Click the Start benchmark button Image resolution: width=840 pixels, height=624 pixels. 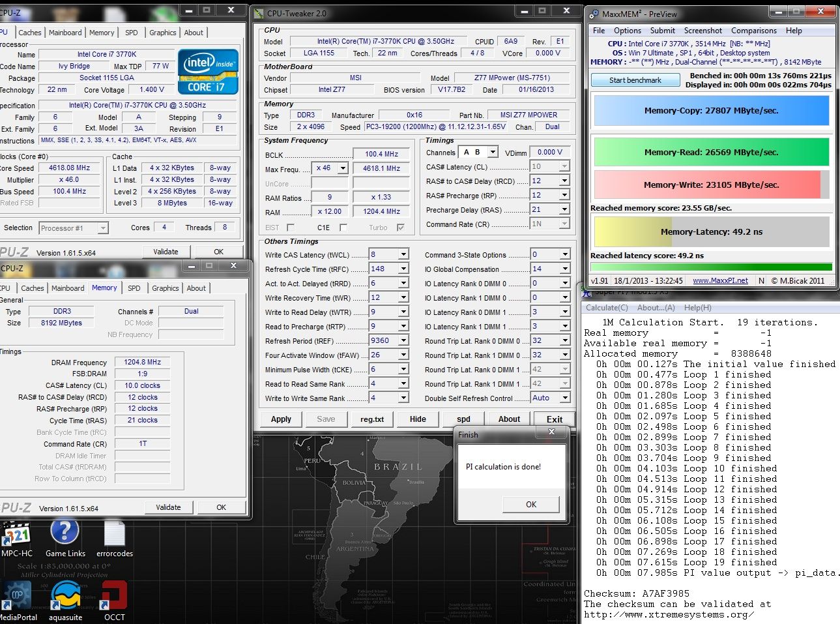635,80
